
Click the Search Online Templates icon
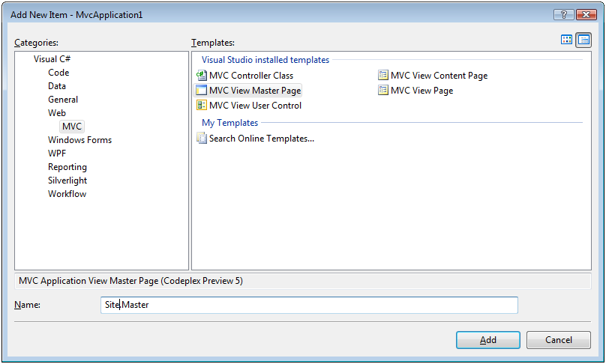[x=201, y=139]
